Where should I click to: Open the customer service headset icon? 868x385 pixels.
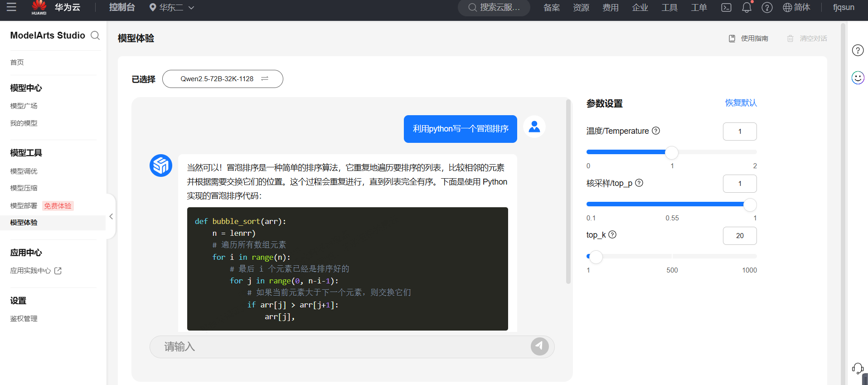(x=858, y=369)
